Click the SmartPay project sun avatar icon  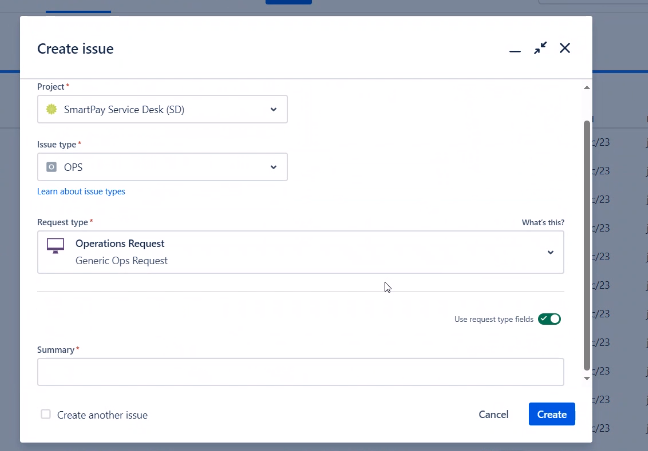pos(51,109)
